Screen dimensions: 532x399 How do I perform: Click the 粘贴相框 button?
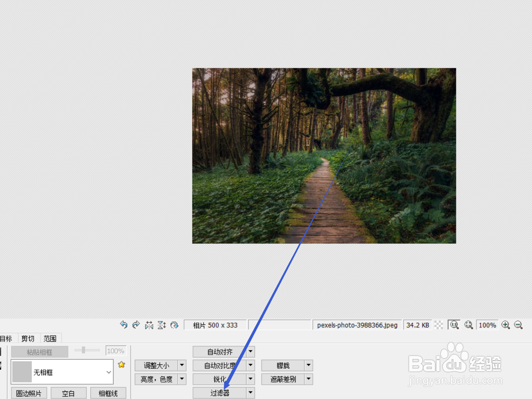tap(39, 352)
